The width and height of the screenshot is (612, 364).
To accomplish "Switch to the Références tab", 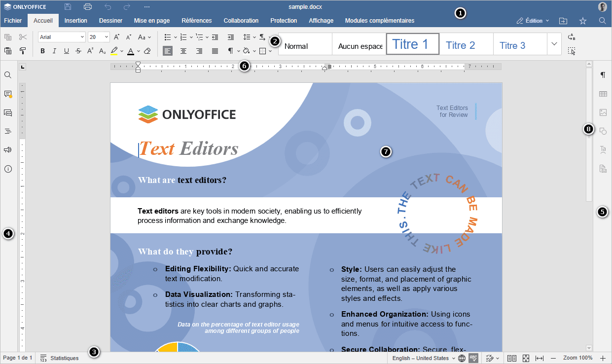I will (197, 21).
